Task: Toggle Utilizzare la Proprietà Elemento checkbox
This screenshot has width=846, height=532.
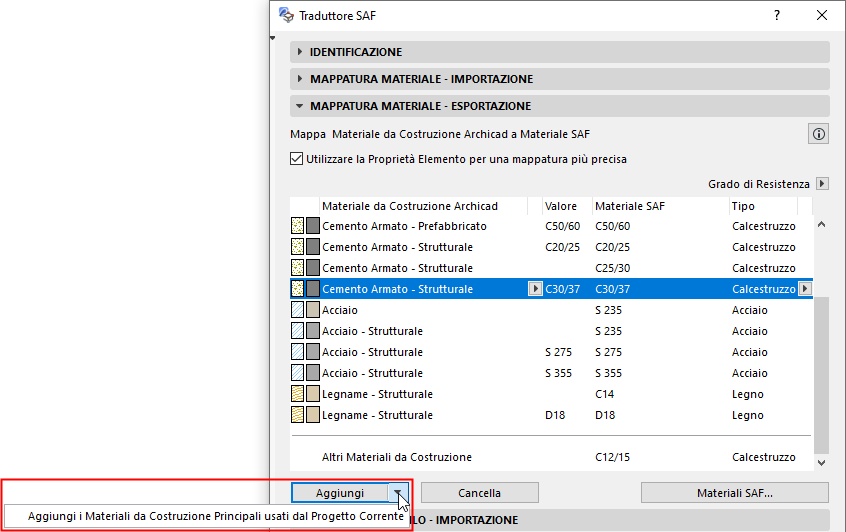Action: click(296, 159)
